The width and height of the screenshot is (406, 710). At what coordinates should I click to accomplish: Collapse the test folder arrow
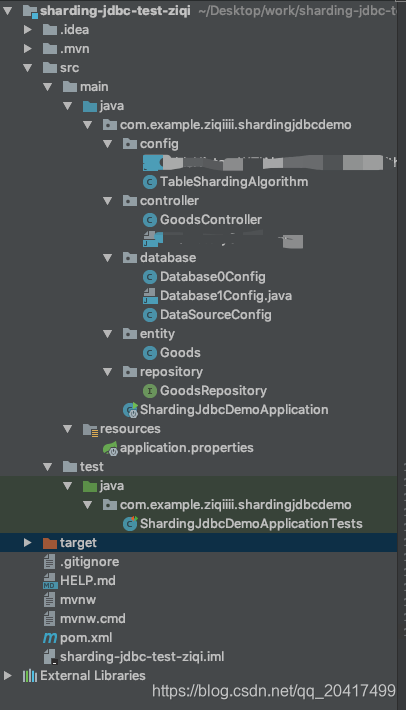48,467
